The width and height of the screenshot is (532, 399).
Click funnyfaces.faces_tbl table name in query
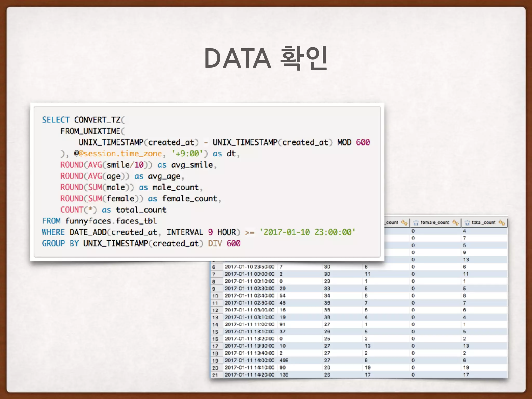point(111,221)
